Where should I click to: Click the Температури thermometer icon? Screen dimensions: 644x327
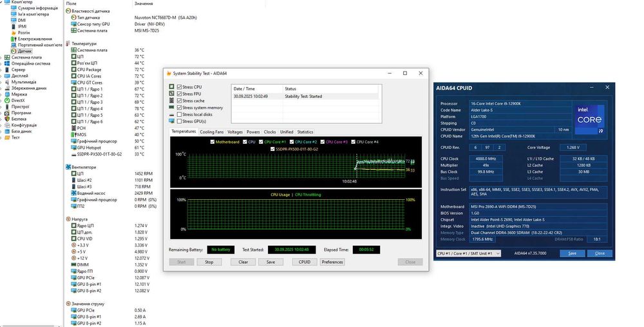[68, 43]
